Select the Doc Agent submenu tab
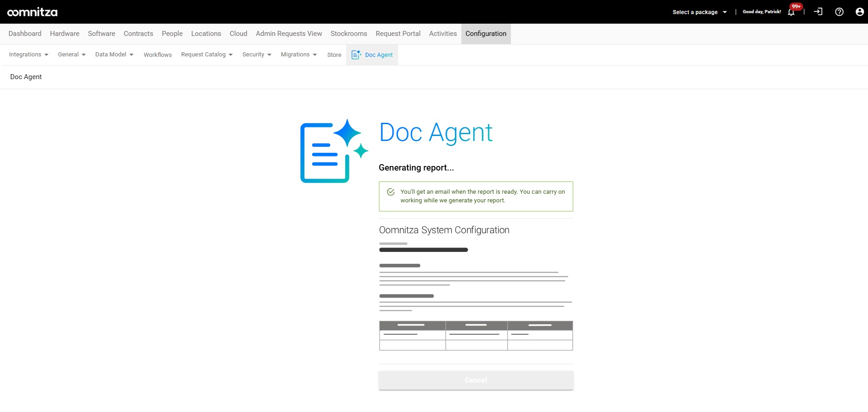868x412 pixels. [x=372, y=55]
